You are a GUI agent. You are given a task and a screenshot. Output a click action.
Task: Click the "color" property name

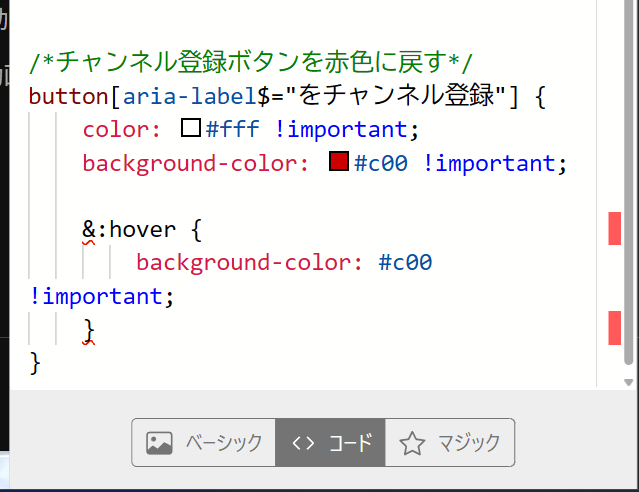point(116,129)
